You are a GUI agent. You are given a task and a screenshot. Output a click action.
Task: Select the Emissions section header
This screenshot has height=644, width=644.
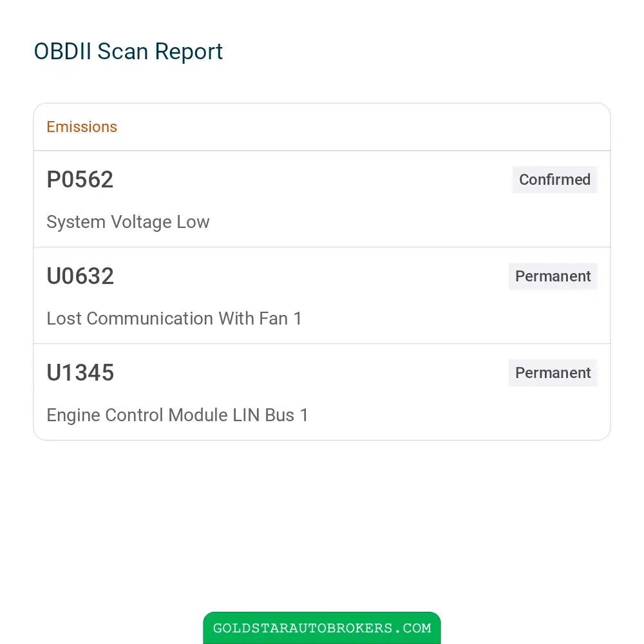[82, 127]
